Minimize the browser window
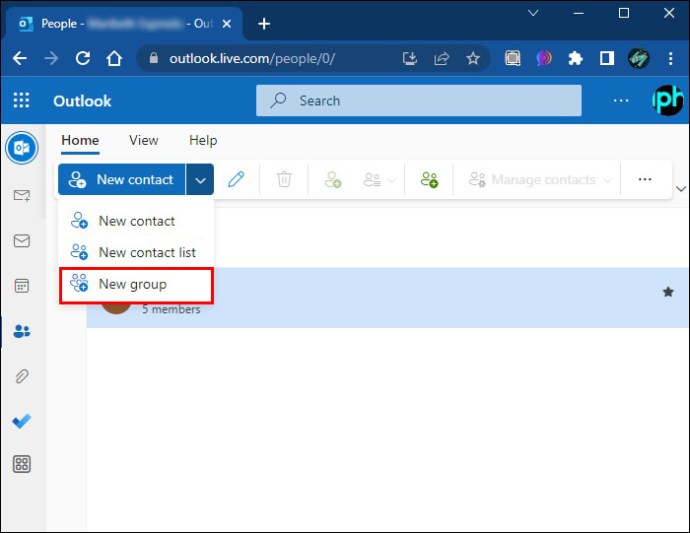The image size is (690, 533). click(x=579, y=13)
